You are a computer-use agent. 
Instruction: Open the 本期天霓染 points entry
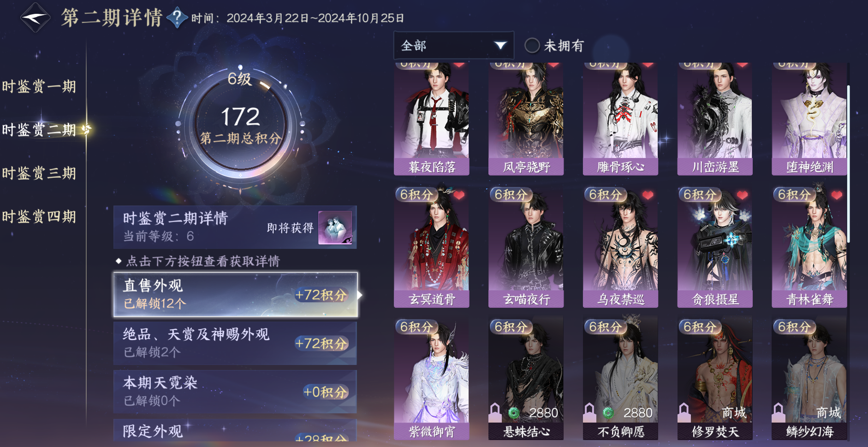[x=235, y=392]
